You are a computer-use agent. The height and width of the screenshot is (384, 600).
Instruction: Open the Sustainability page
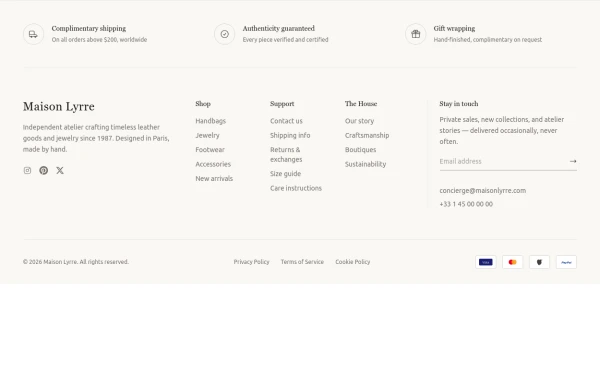(x=365, y=164)
